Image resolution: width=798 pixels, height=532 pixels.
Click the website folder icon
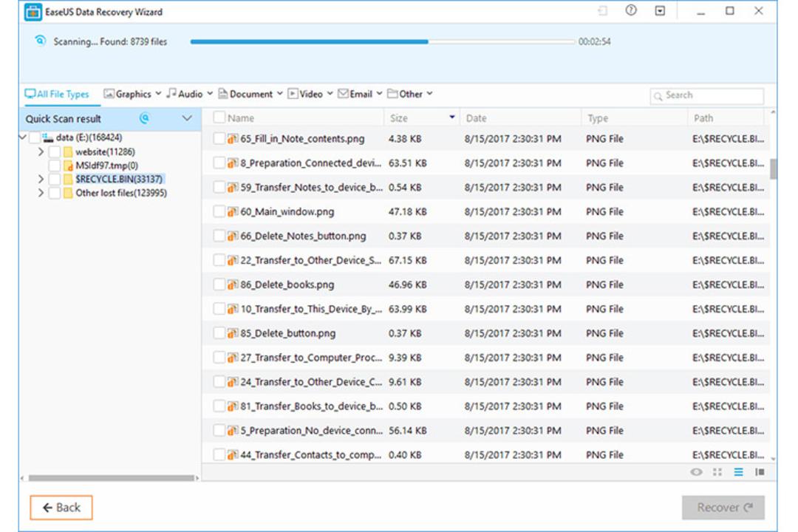pos(68,151)
